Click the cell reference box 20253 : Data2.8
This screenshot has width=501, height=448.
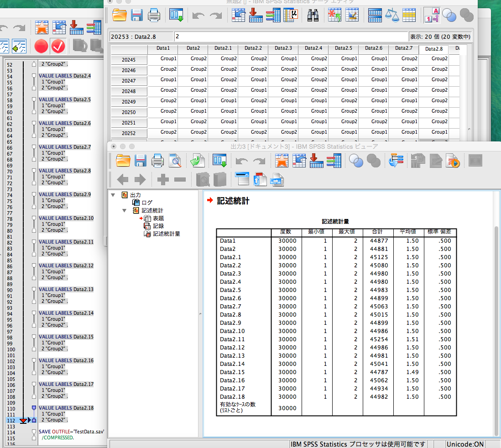(x=141, y=36)
